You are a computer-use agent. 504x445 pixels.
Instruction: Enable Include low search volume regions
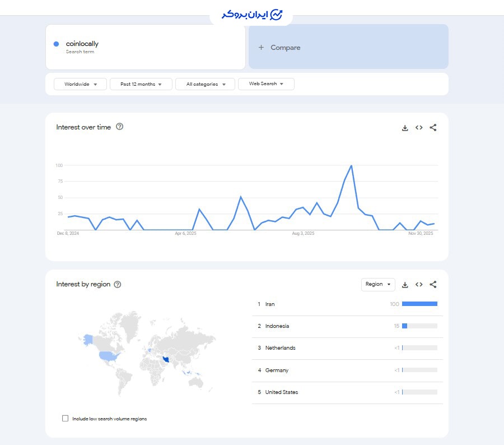click(x=66, y=418)
